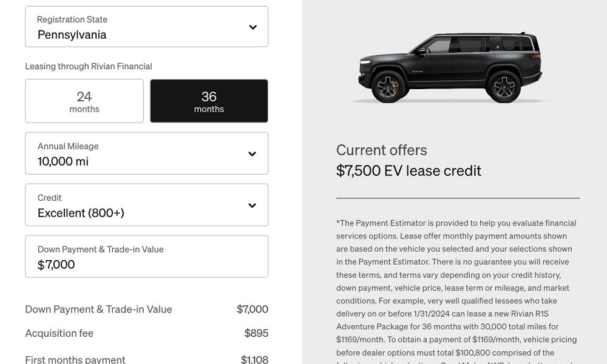
Task: Click the Acquisition fee row label
Action: 59,333
